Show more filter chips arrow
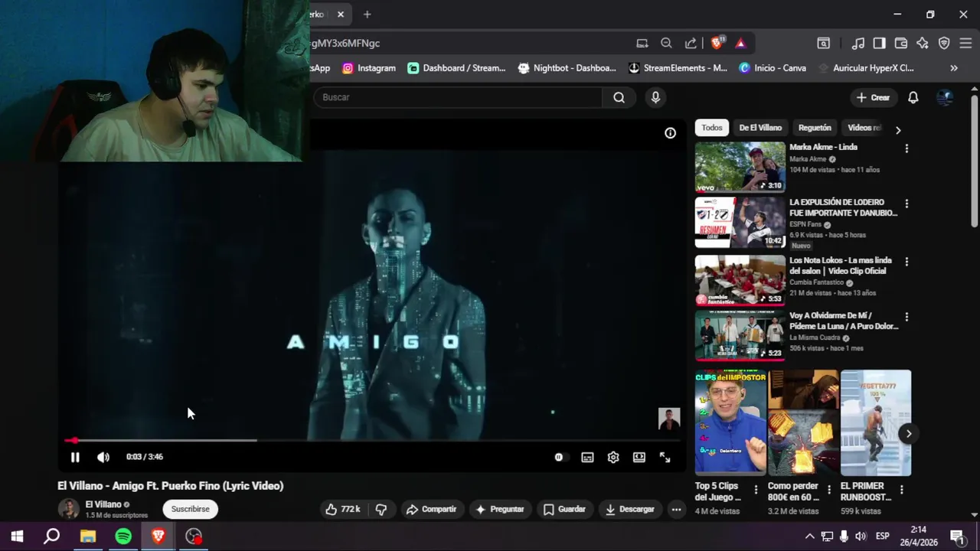This screenshot has height=551, width=980. pos(898,129)
